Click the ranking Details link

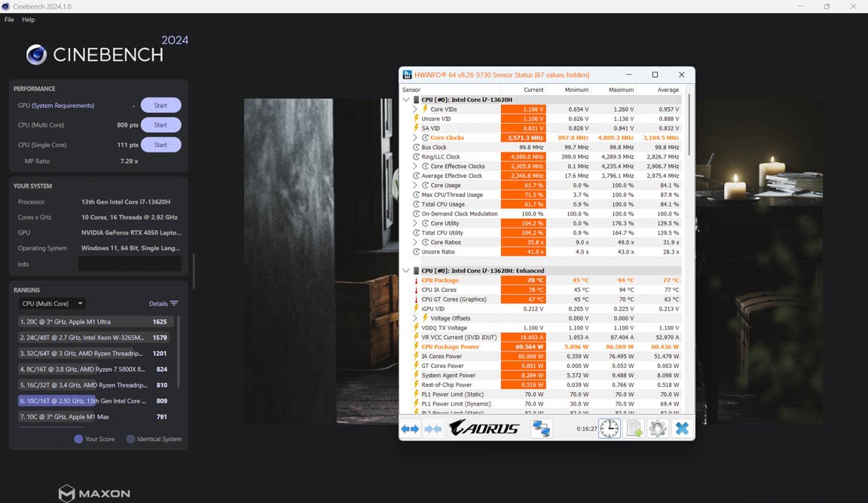click(158, 304)
